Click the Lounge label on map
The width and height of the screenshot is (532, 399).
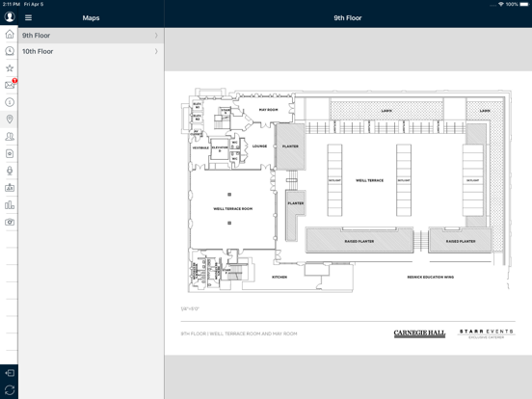[x=259, y=146]
